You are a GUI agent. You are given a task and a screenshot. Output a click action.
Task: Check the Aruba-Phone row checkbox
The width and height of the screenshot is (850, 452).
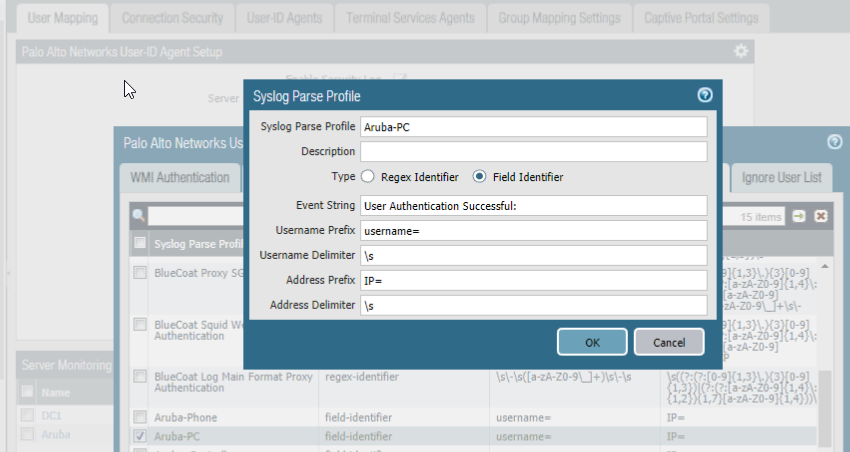pyautogui.click(x=140, y=417)
